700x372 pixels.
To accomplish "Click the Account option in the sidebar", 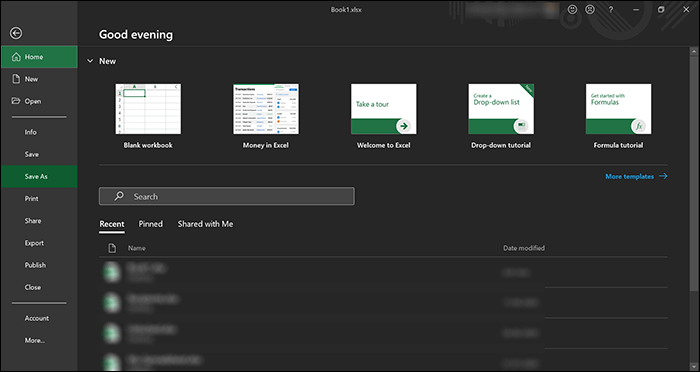I will [37, 318].
